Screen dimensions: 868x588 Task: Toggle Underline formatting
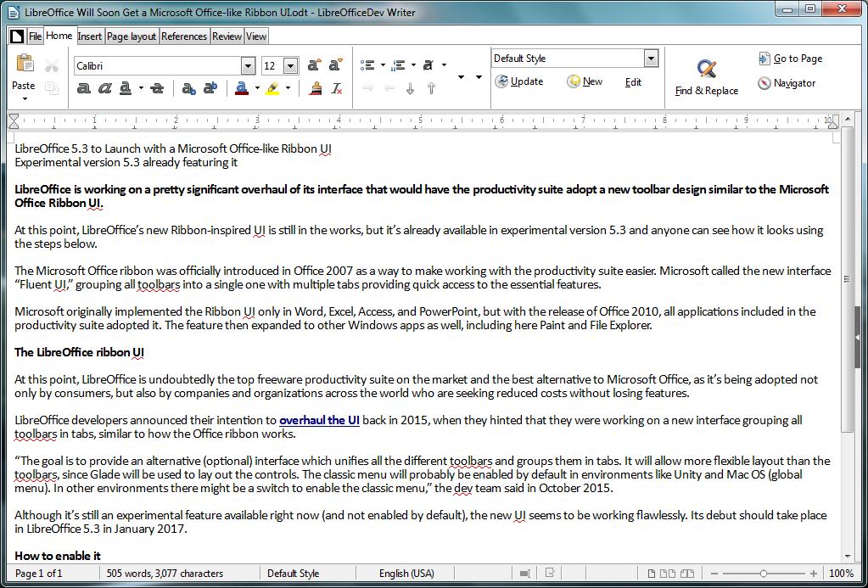(126, 88)
